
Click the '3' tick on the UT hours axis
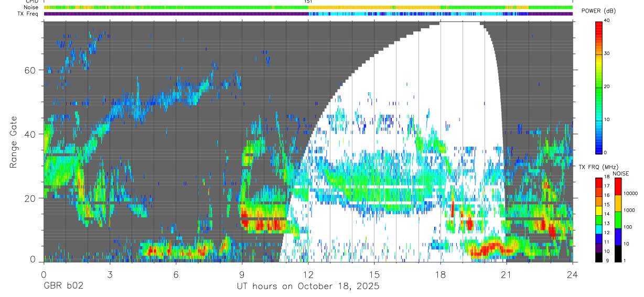point(110,274)
